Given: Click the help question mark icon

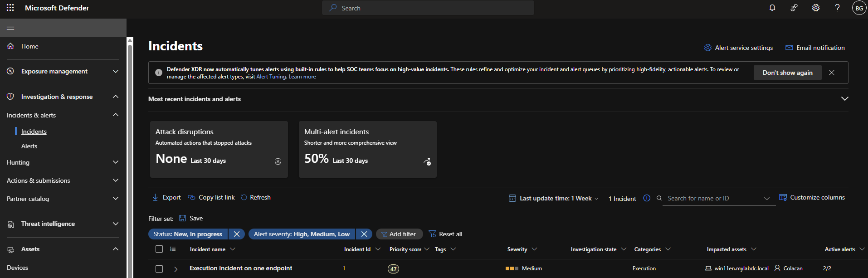Looking at the screenshot, I should [838, 8].
